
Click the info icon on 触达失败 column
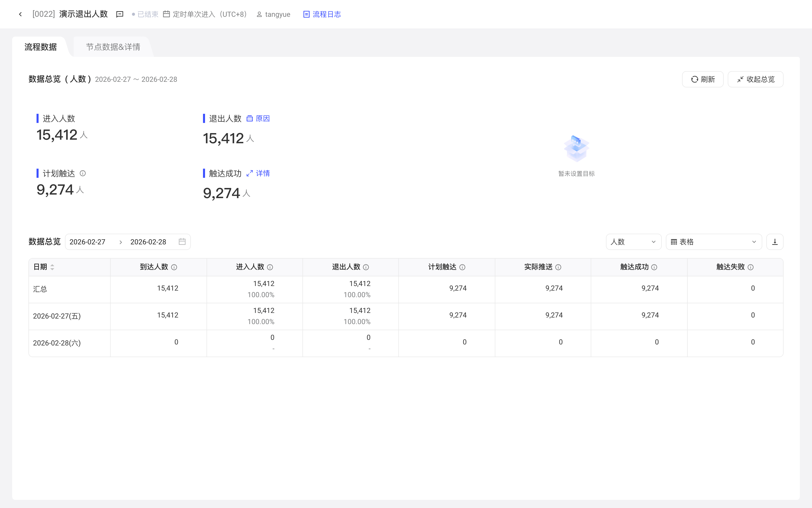[x=751, y=267]
